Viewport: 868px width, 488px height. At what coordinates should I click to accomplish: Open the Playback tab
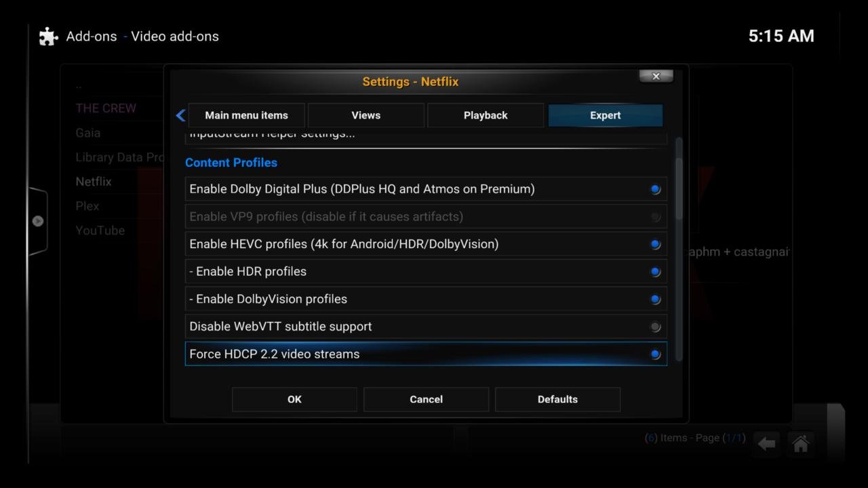(486, 115)
